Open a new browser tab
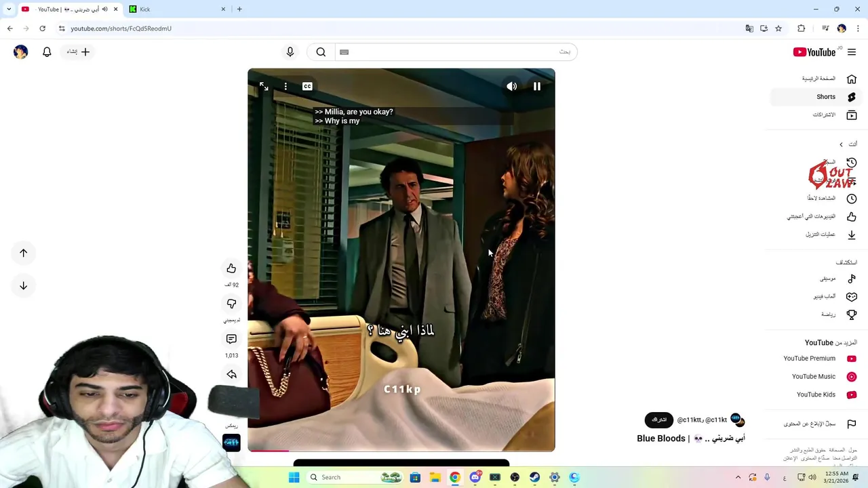The image size is (868, 488). pos(239,9)
